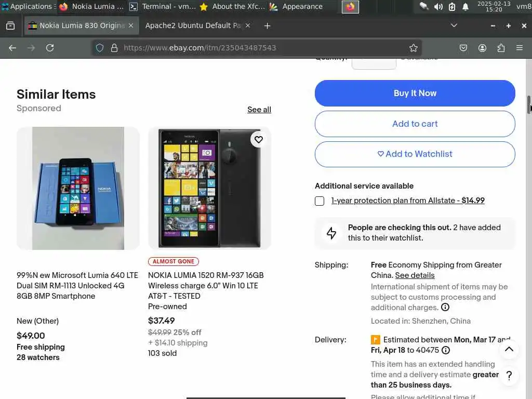Click the ALMOST GONE badge

coord(174,262)
